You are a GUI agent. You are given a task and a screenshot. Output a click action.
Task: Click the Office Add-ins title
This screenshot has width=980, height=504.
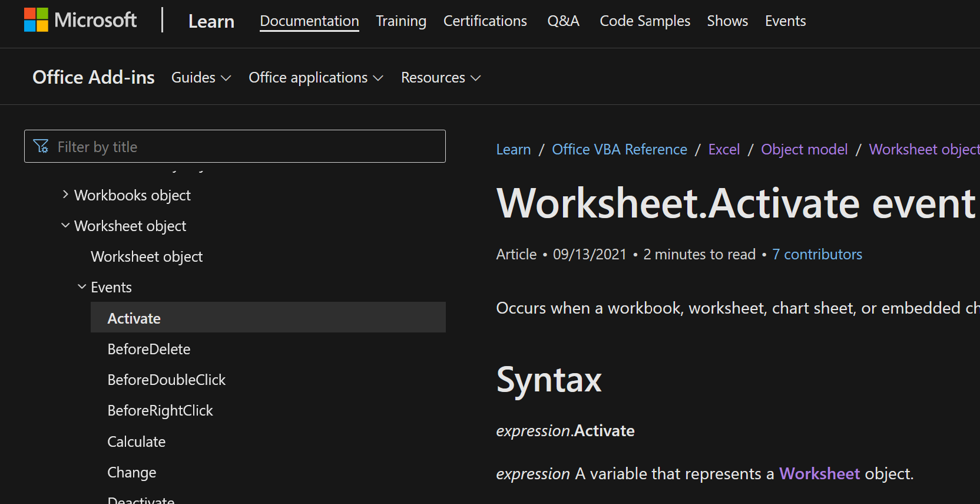coord(94,77)
